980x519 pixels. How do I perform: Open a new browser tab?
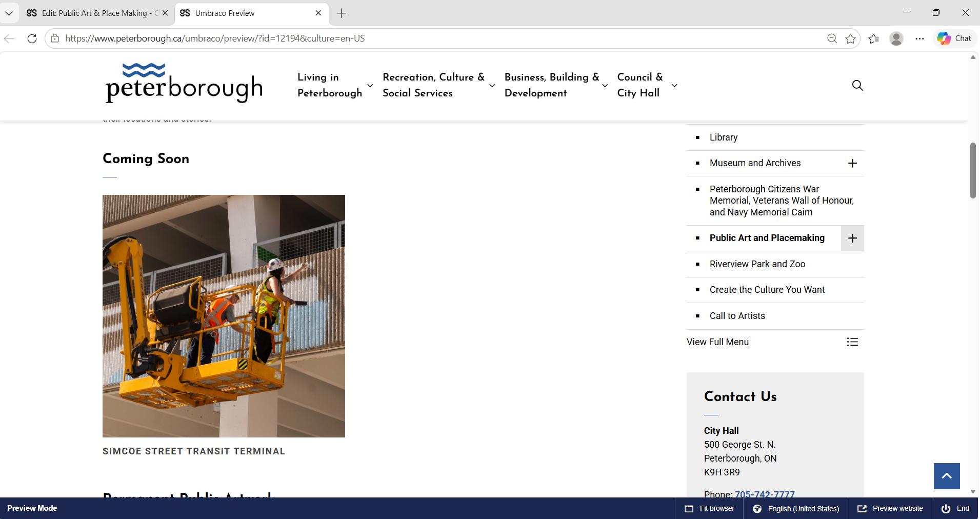[342, 13]
